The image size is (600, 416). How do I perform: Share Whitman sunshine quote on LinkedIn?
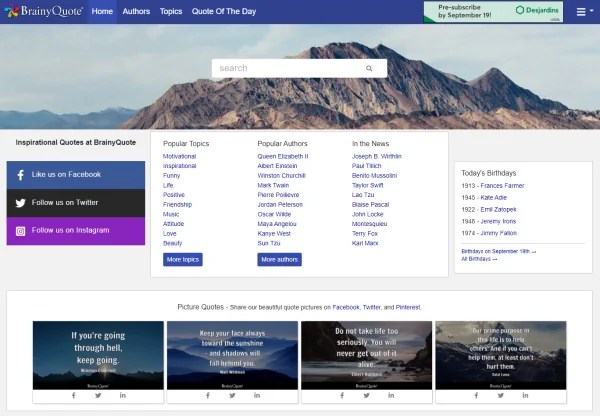coord(257,395)
